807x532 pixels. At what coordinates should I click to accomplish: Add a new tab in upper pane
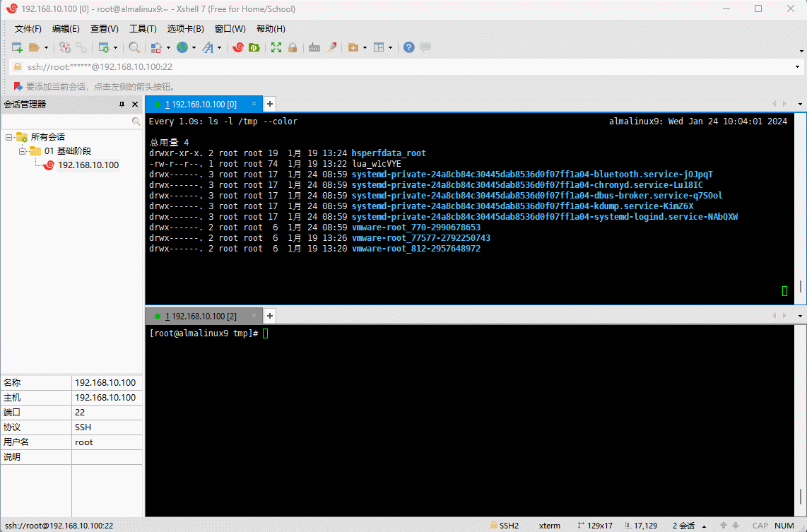point(270,104)
